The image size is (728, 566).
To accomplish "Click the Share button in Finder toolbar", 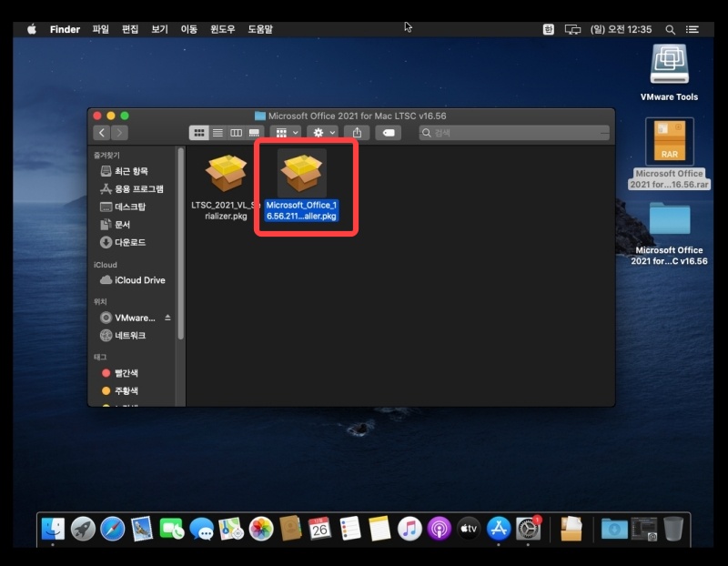I will 357,133.
